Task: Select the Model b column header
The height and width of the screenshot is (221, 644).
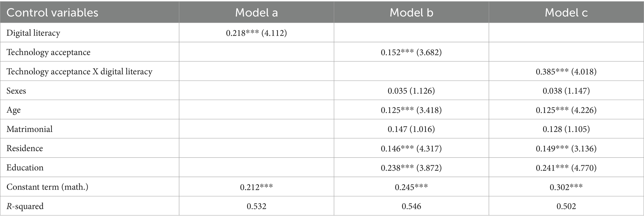Action: pos(411,13)
